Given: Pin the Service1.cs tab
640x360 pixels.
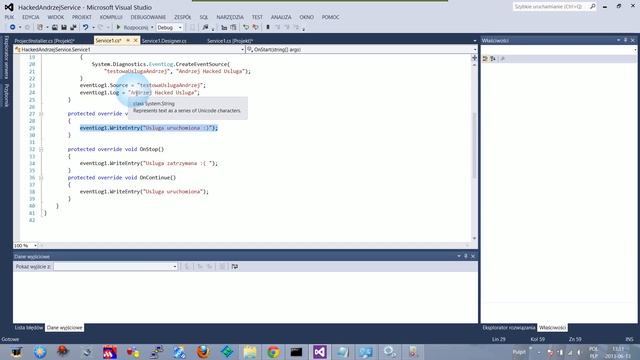Looking at the screenshot, I should 128,40.
